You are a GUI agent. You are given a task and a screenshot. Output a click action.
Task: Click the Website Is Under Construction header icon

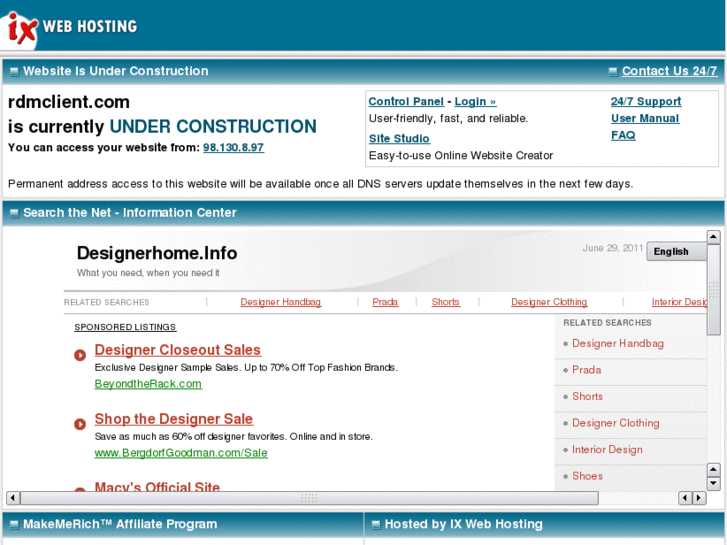point(14,71)
